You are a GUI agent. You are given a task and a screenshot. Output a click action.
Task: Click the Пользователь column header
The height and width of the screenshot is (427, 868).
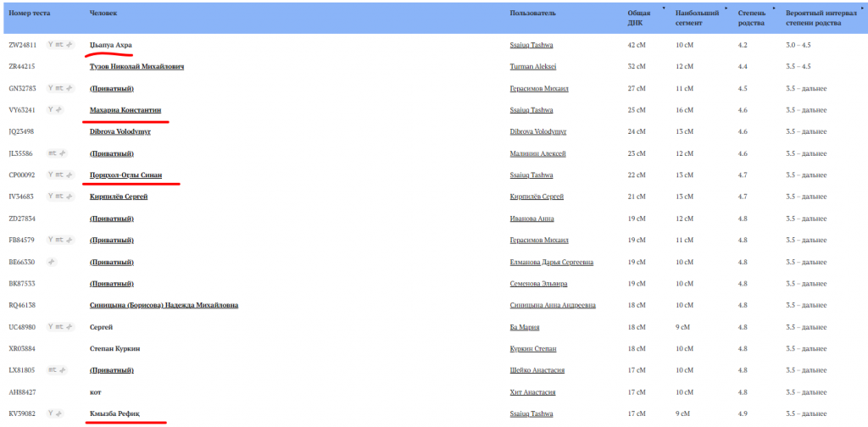click(x=532, y=14)
